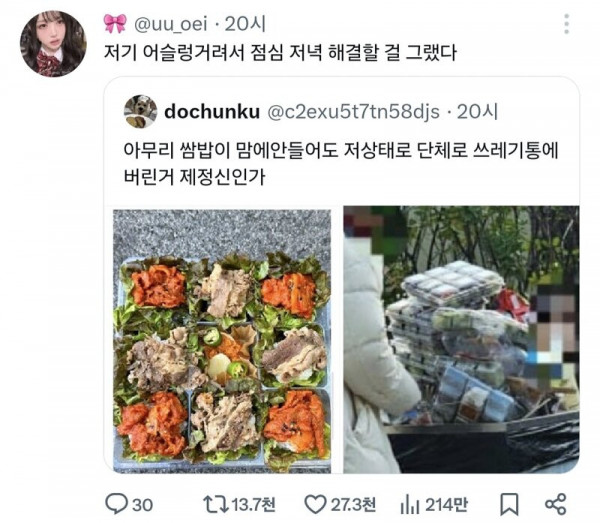Click the 27.3천 like count
This screenshot has height=523, width=600.
click(353, 505)
